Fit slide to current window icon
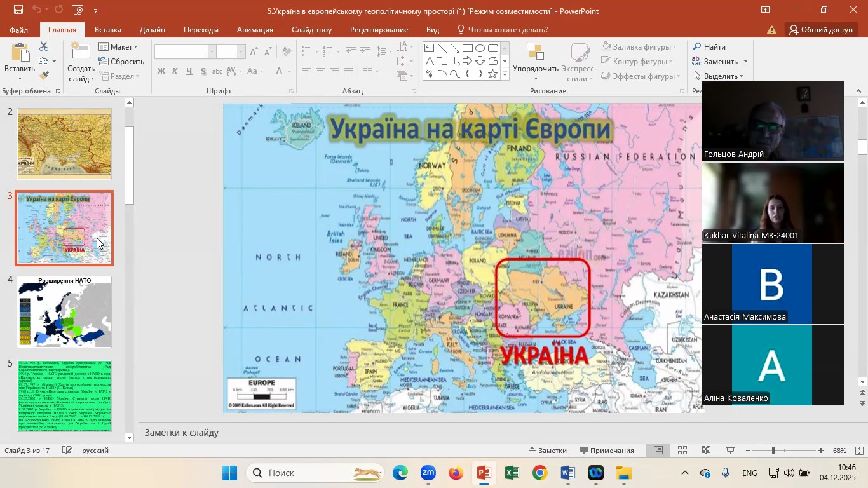The height and width of the screenshot is (488, 868). click(859, 451)
